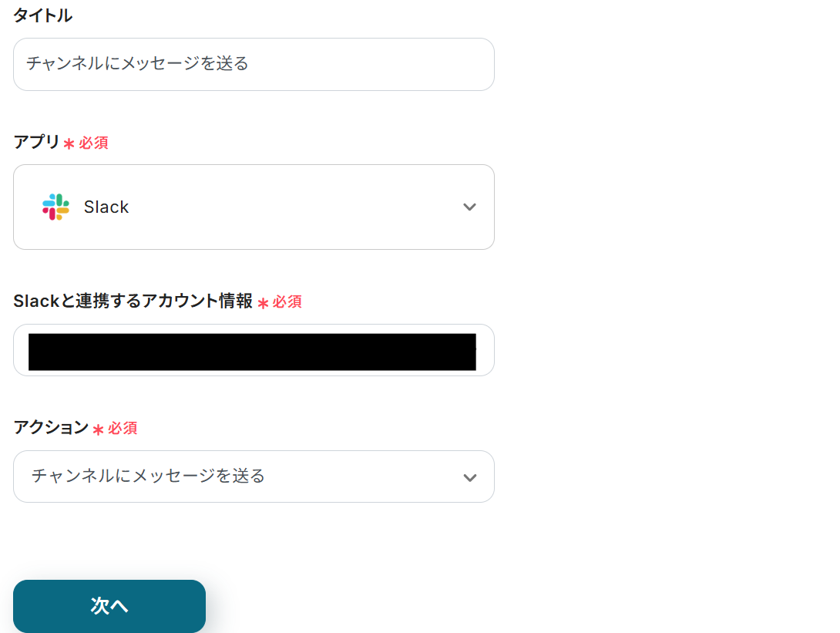840x633 pixels.
Task: Click red asterisk beside アカウント情報
Action: [x=263, y=304]
